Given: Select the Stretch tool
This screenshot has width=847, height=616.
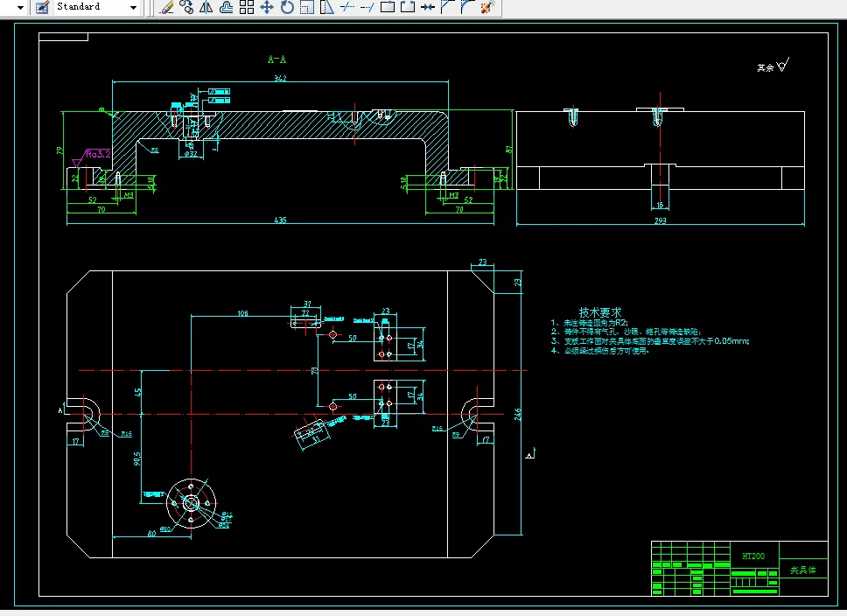Looking at the screenshot, I should pos(326,7).
